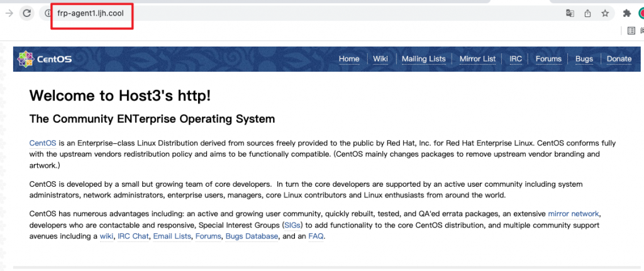Open Forums in the header navigation

pyautogui.click(x=548, y=58)
